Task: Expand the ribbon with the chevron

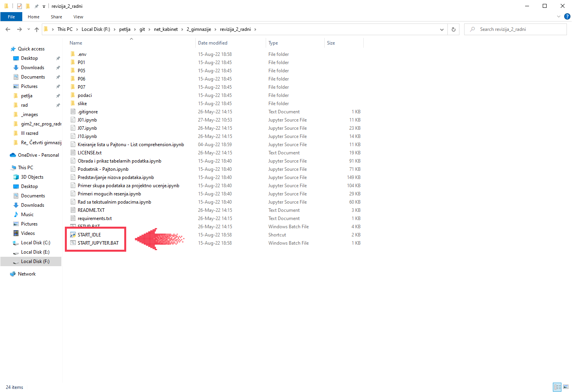Action: 558,16
